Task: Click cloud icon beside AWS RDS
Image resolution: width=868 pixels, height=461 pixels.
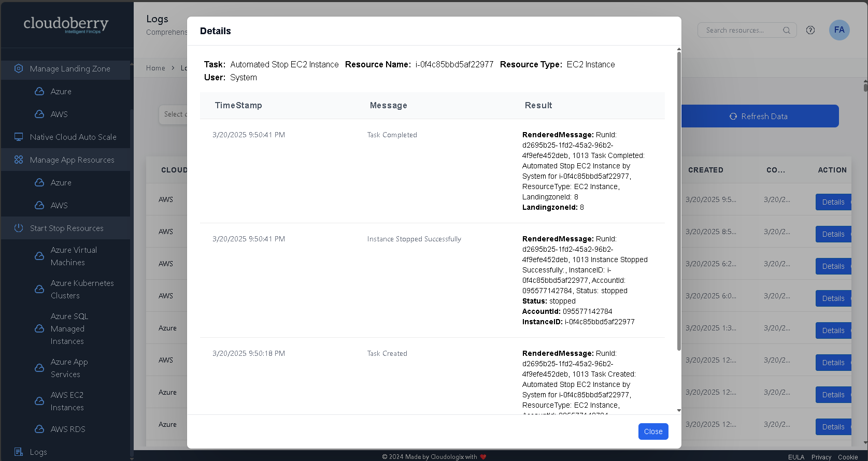Action: pos(39,429)
